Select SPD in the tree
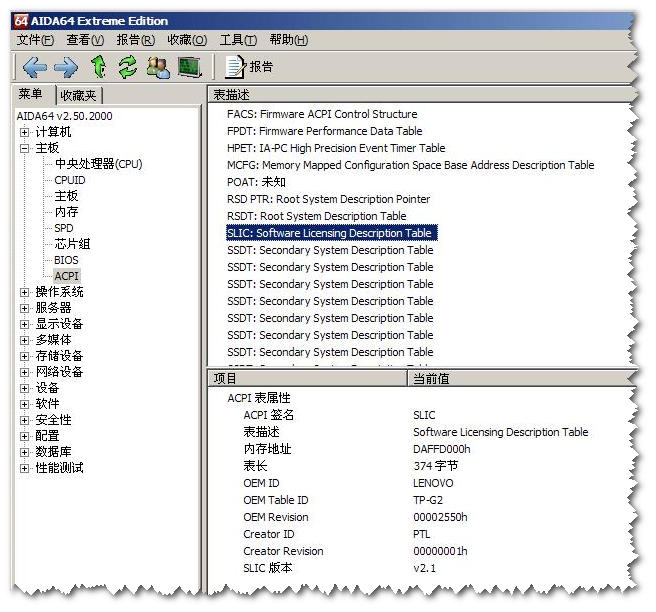656x612 pixels. tap(64, 228)
